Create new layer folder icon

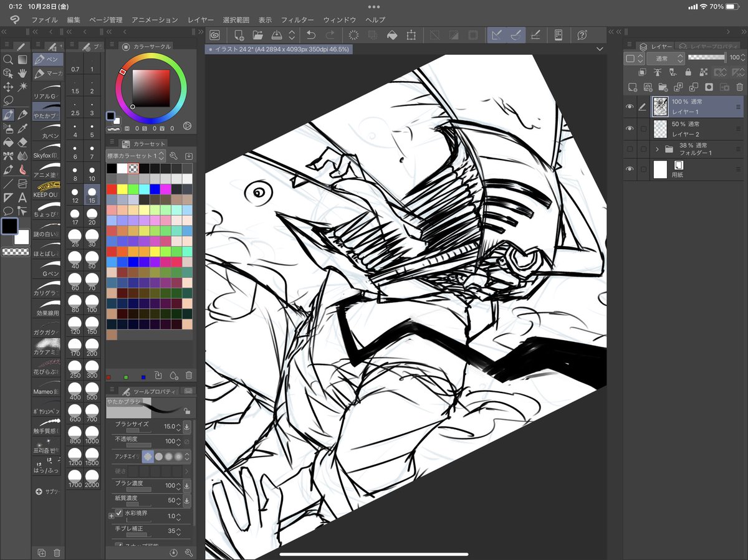663,87
